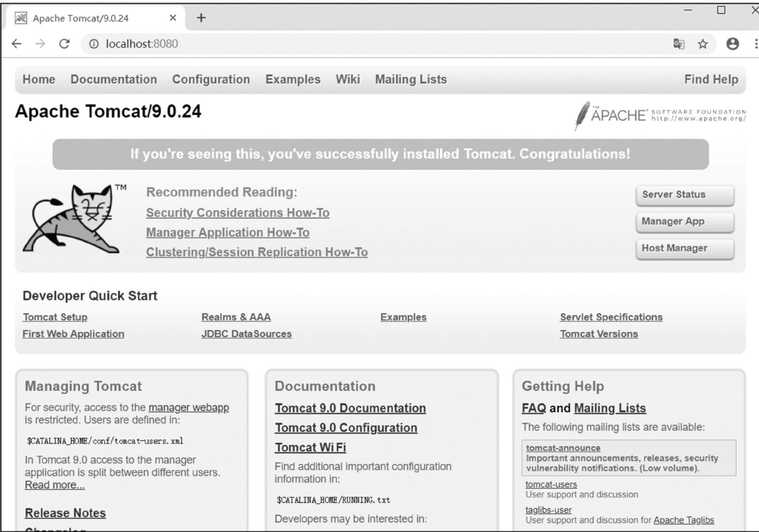Viewport: 759px width, 532px height.
Task: Open Clustering/Session Replication How-To link
Action: click(x=257, y=252)
